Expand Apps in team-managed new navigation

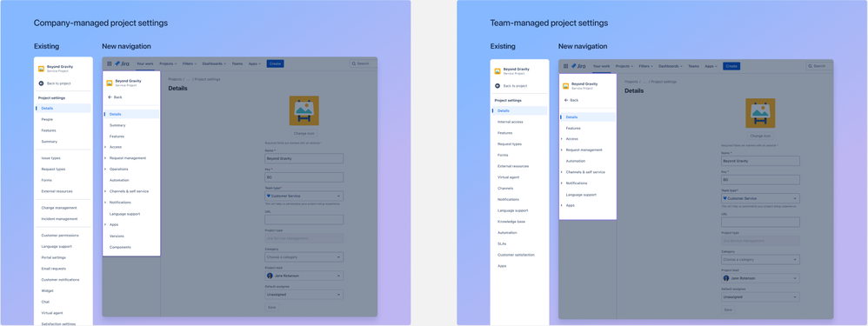pos(561,205)
